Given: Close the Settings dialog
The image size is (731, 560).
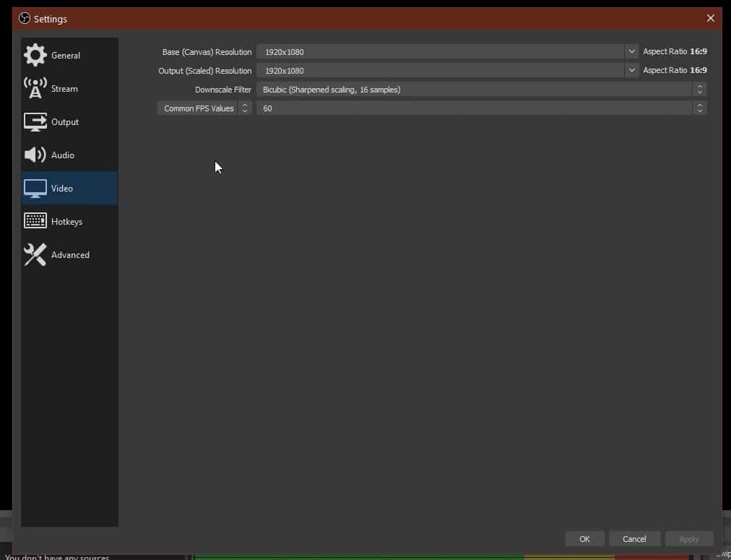Looking at the screenshot, I should (x=711, y=18).
